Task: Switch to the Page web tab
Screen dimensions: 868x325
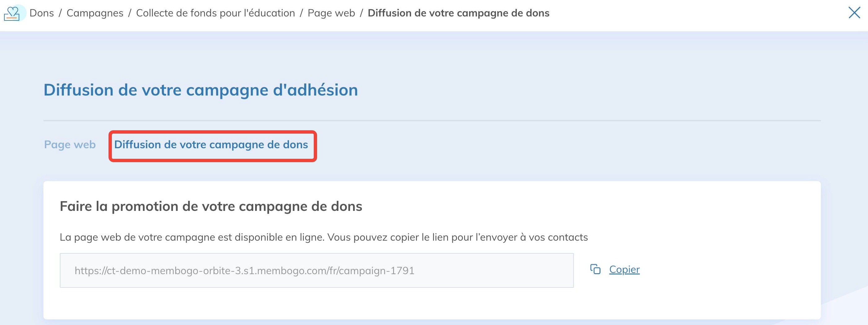Action: click(69, 145)
